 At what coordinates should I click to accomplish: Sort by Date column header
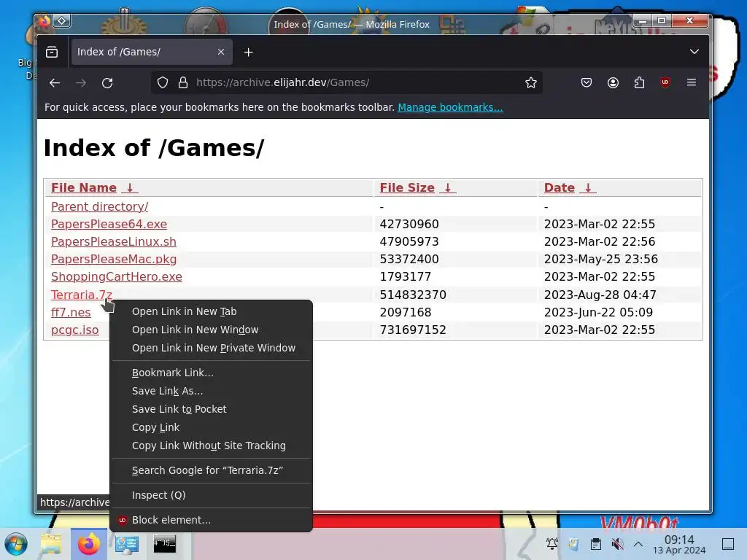click(560, 187)
